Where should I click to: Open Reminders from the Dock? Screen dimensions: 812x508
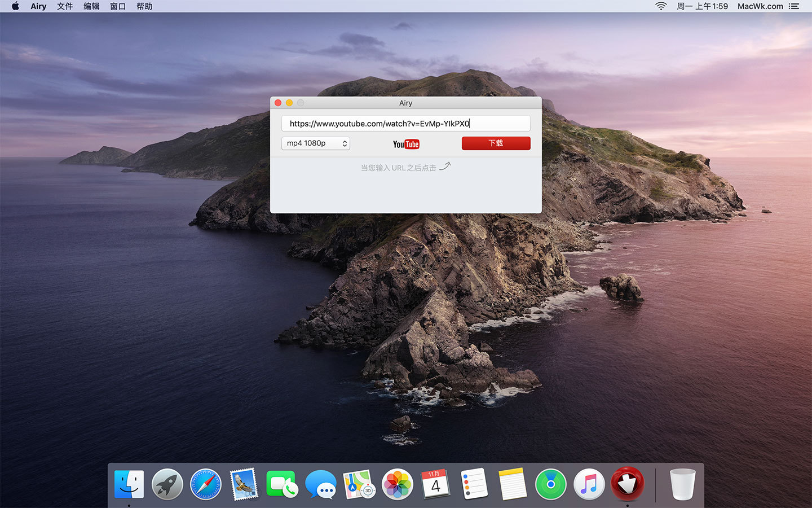(x=474, y=484)
